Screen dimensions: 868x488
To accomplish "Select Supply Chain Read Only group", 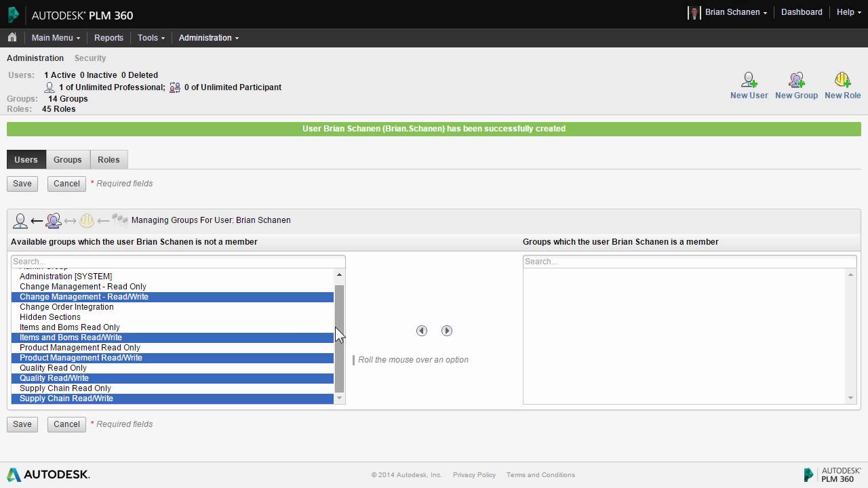I will coord(172,388).
